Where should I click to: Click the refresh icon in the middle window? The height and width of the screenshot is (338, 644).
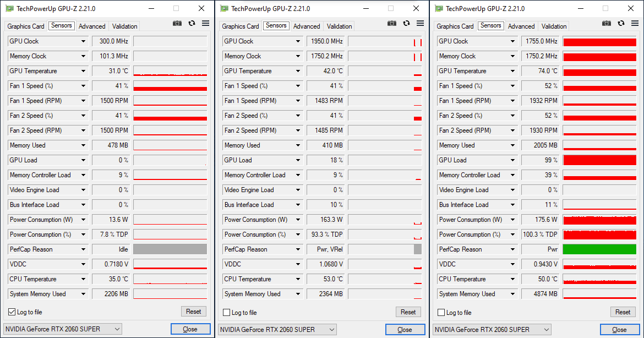pyautogui.click(x=406, y=23)
